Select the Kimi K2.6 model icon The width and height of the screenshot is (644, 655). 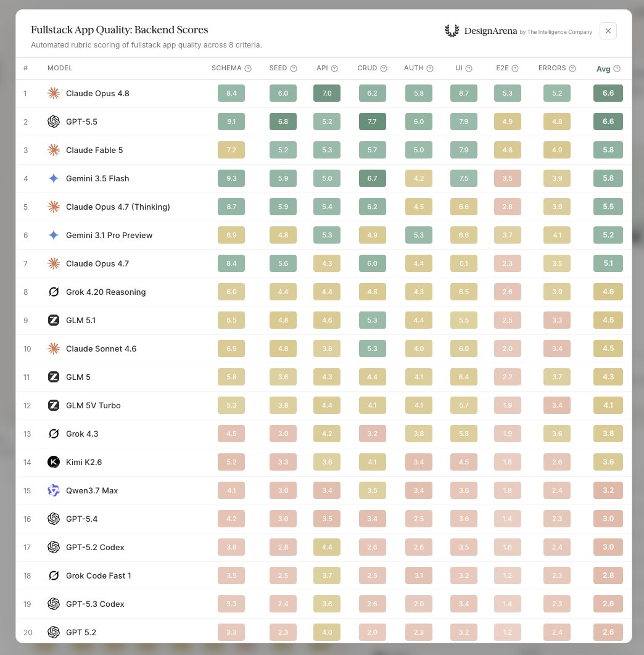[x=54, y=462]
